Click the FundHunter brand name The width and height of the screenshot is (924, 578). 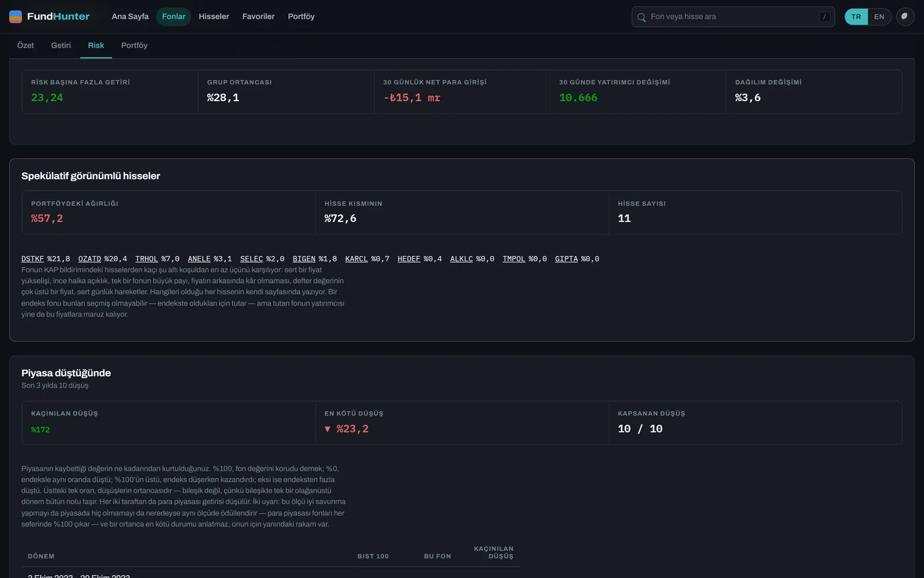tap(58, 16)
